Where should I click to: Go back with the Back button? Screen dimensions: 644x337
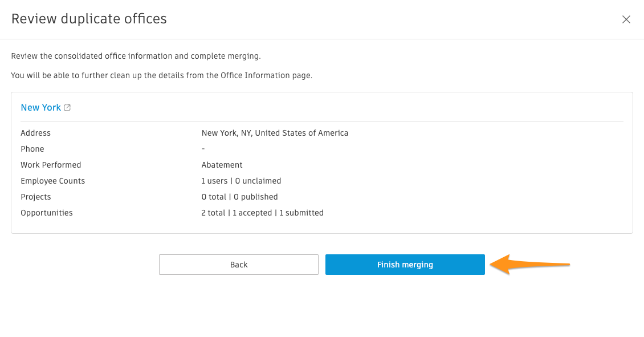239,265
